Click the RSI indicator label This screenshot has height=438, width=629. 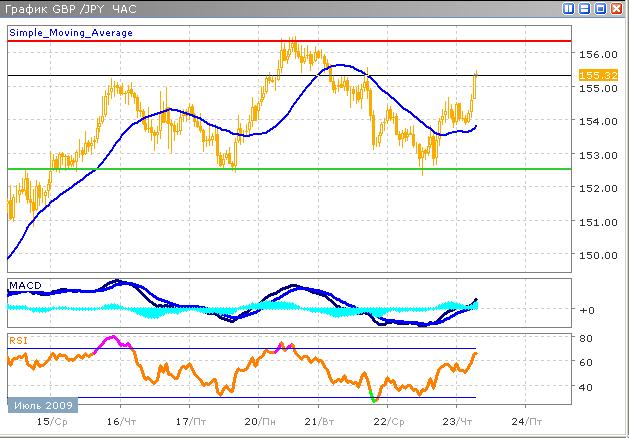coord(18,340)
